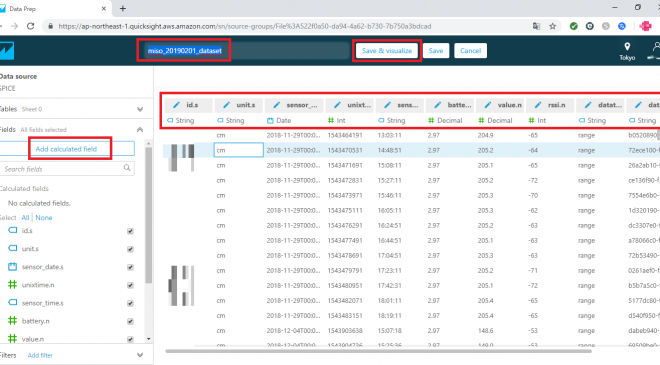Toggle the sensor_date.s field checkbox
The height and width of the screenshot is (365, 660).
click(130, 267)
